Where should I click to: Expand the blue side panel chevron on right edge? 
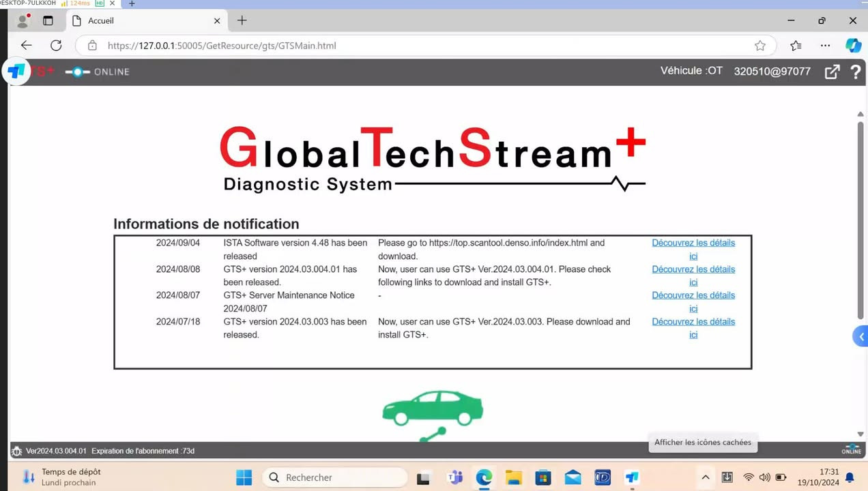[860, 336]
